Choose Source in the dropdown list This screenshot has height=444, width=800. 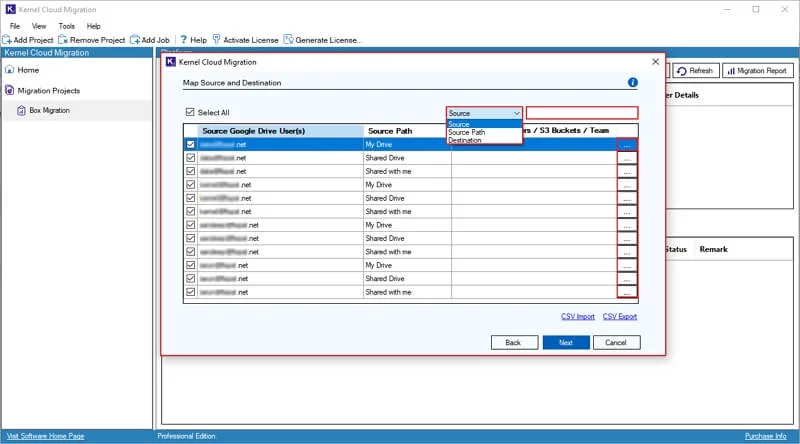[484, 124]
